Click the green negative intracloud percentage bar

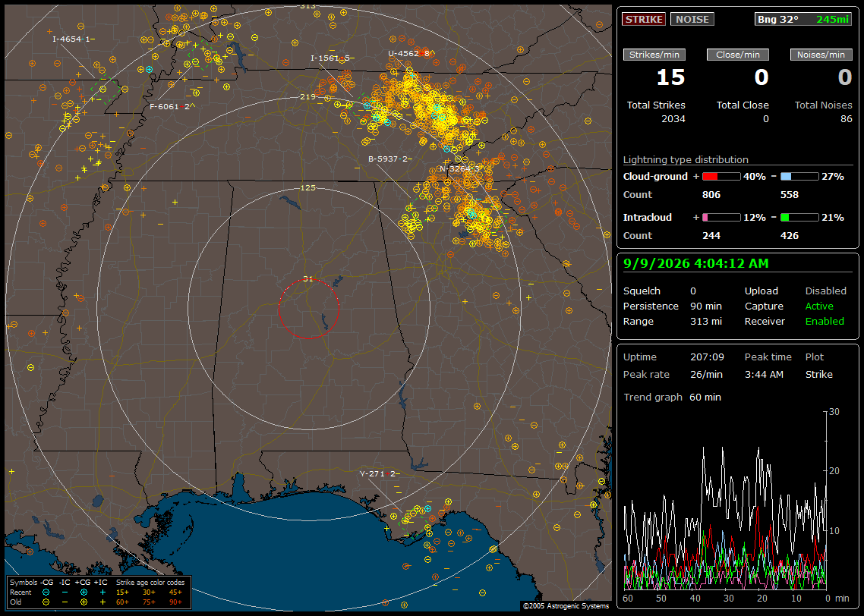(799, 218)
